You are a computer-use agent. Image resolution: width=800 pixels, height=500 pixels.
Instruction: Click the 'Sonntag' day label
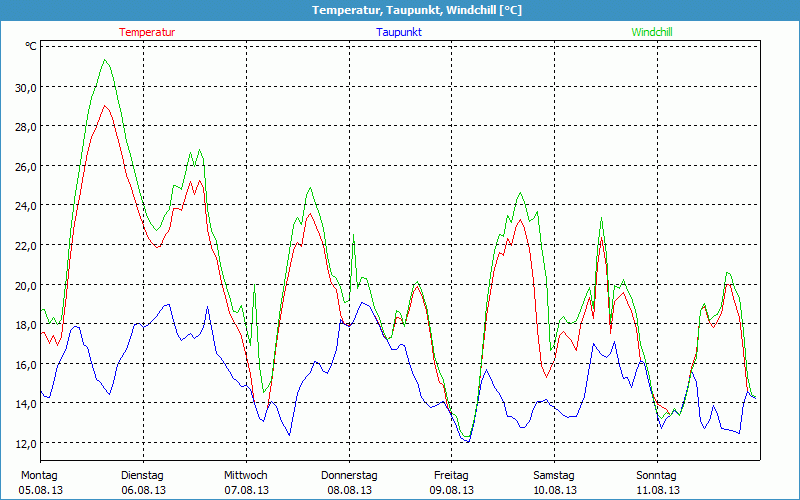pyautogui.click(x=656, y=476)
